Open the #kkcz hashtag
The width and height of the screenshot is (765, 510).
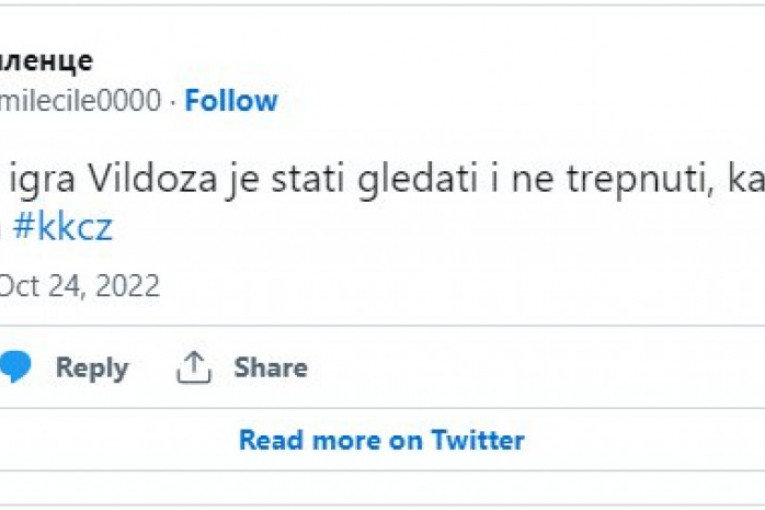75,228
